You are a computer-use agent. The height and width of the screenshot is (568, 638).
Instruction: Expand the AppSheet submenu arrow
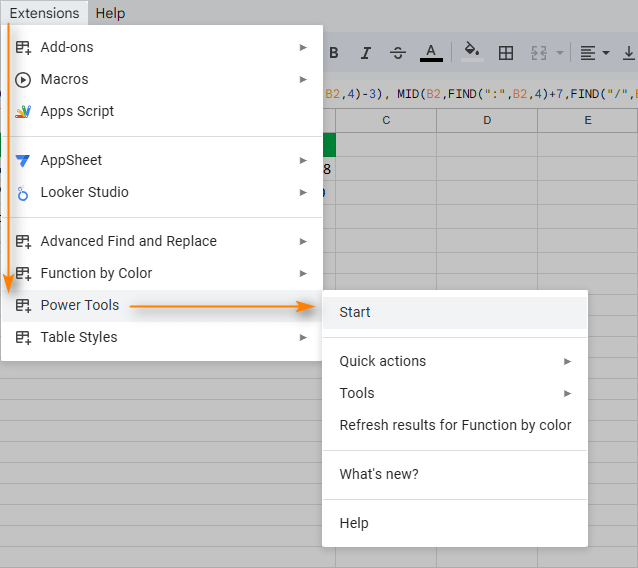[x=303, y=160]
